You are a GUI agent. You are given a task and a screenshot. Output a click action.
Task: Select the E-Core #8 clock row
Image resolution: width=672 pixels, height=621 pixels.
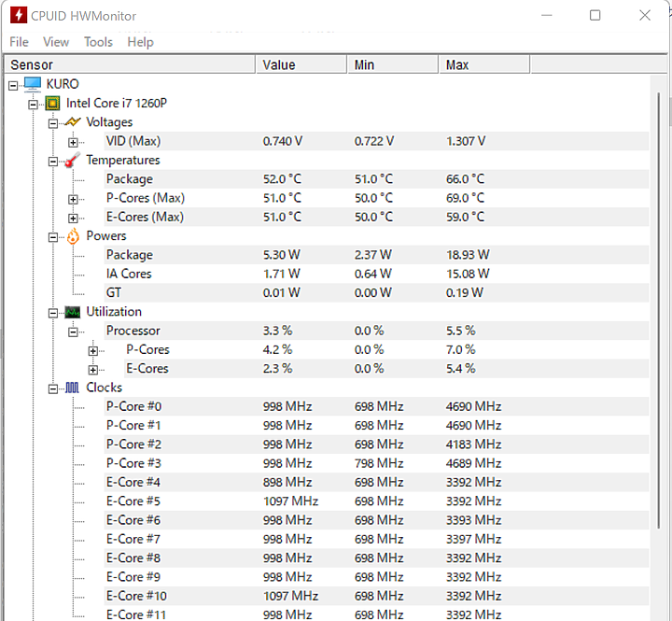click(376, 557)
